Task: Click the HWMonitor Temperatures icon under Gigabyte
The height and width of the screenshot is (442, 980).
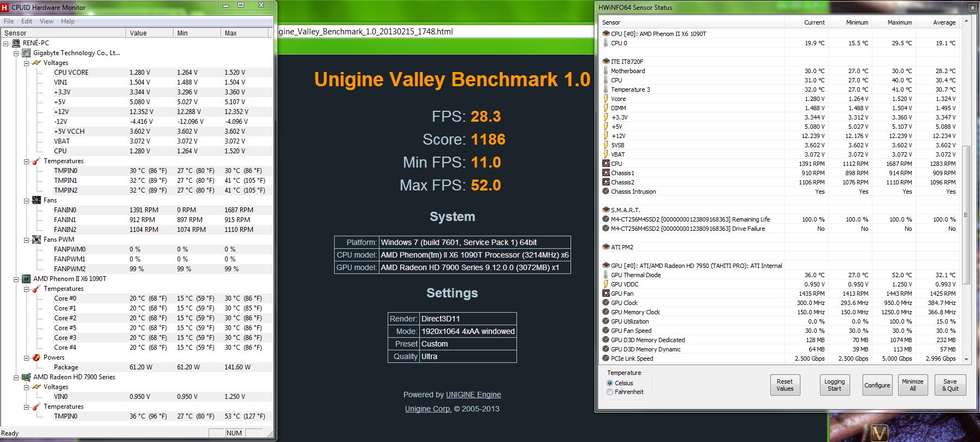Action: pyautogui.click(x=37, y=161)
